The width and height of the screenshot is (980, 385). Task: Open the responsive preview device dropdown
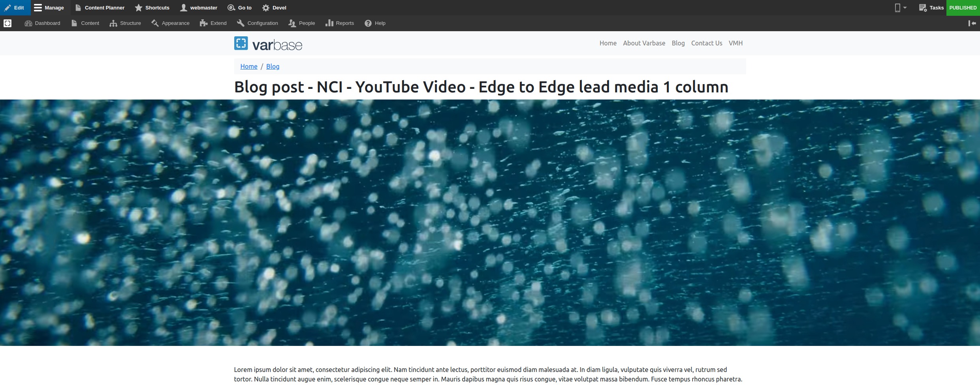pos(901,8)
